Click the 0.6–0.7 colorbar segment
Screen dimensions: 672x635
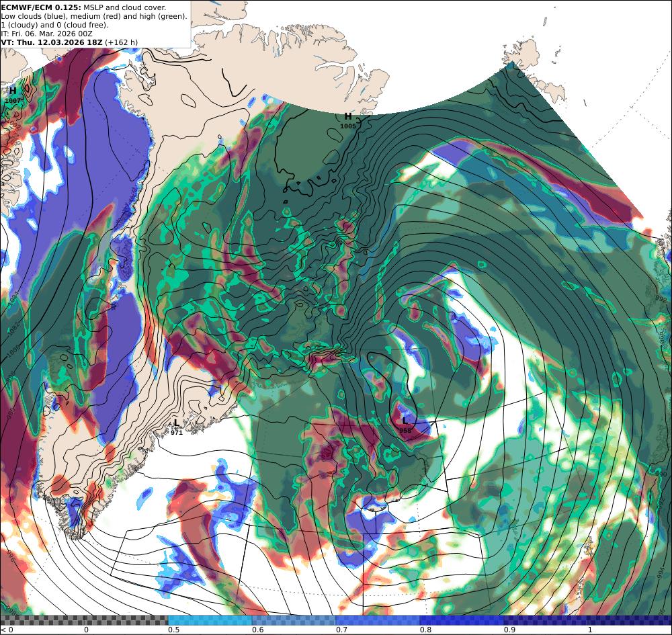tap(294, 620)
